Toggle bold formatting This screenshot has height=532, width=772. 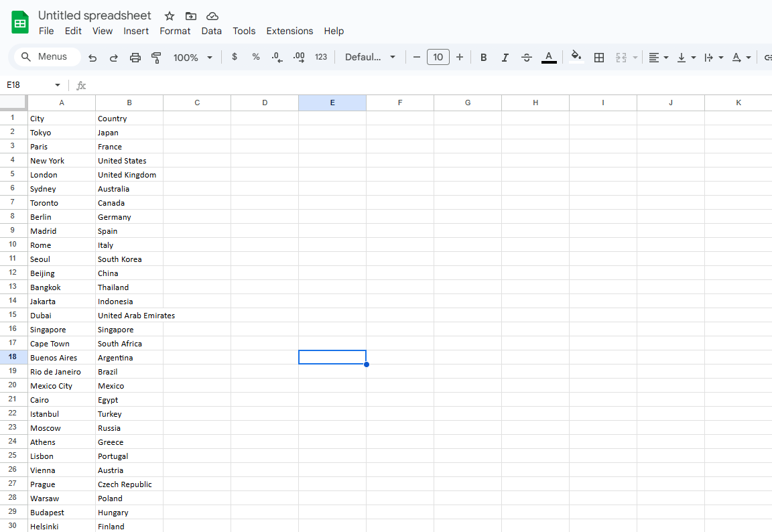483,58
